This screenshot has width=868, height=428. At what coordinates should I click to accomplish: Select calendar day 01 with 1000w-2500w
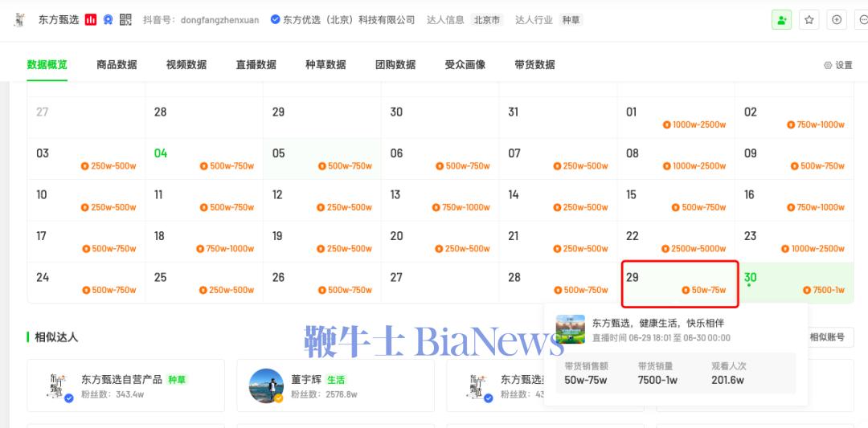(677, 118)
